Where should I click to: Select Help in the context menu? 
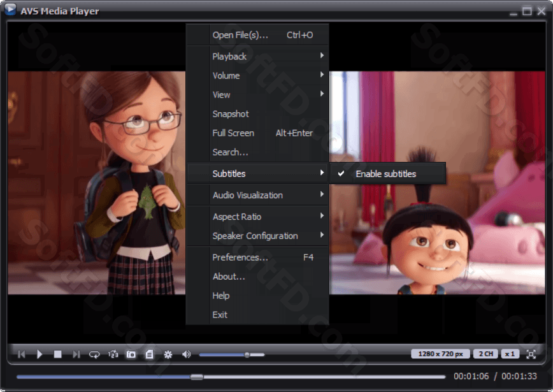point(257,296)
